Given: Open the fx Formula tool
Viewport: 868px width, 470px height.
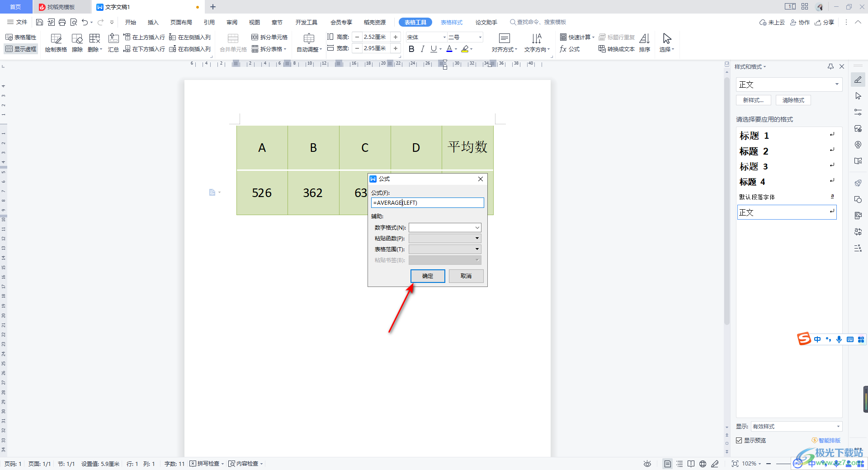Looking at the screenshot, I should point(570,49).
